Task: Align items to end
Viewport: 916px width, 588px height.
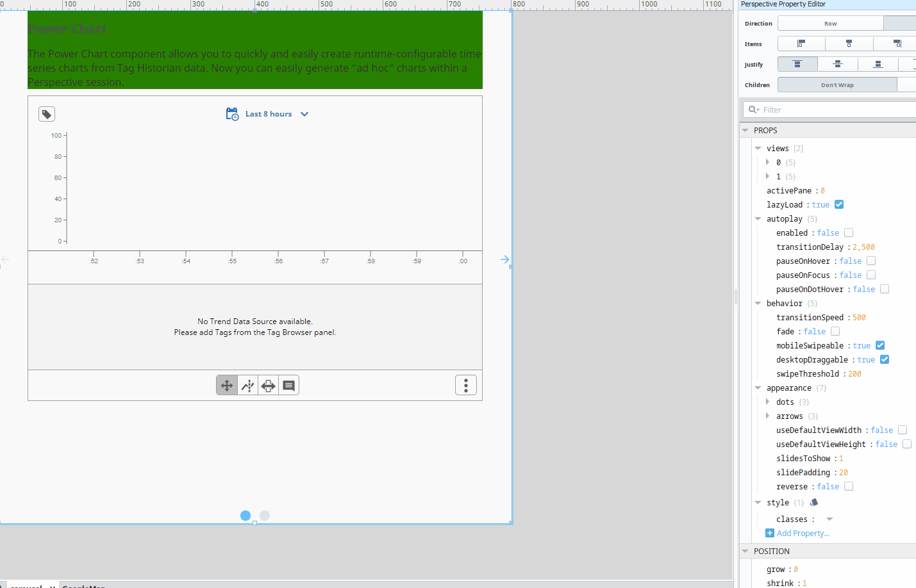Action: [x=897, y=44]
